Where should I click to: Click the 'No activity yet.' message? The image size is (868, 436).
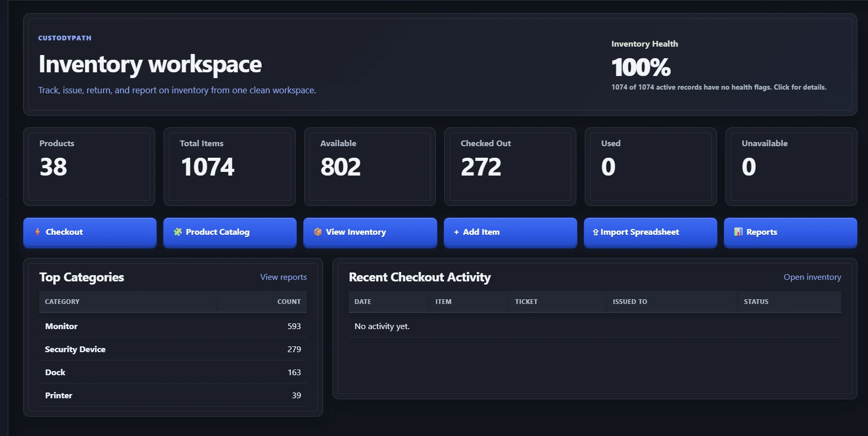click(x=382, y=326)
